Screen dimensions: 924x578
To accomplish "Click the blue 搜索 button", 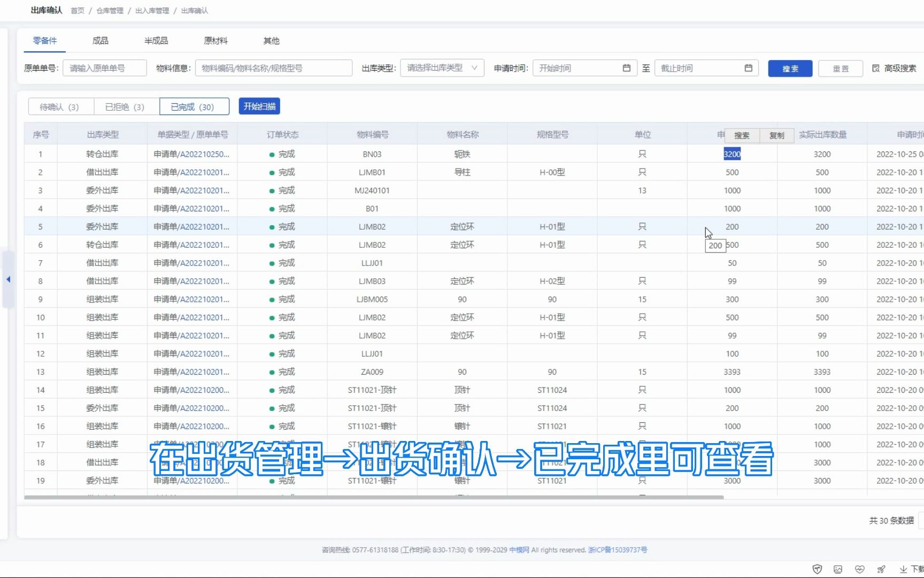I will [790, 69].
